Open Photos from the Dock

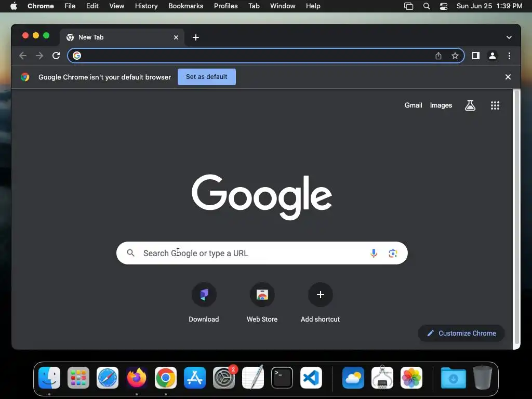[x=411, y=378]
